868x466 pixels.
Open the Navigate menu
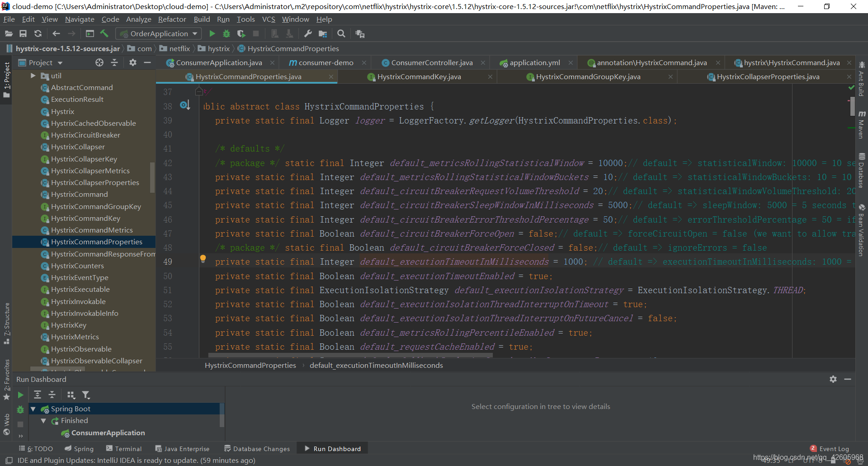coord(80,19)
